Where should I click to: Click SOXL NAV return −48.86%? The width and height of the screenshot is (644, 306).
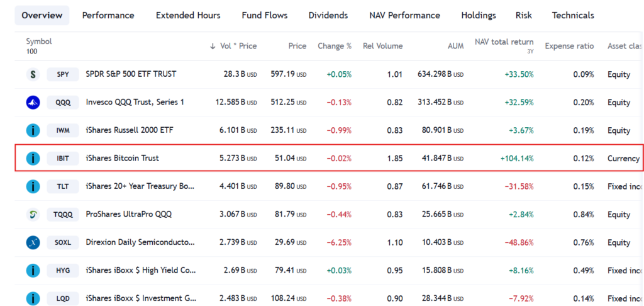[x=519, y=242]
